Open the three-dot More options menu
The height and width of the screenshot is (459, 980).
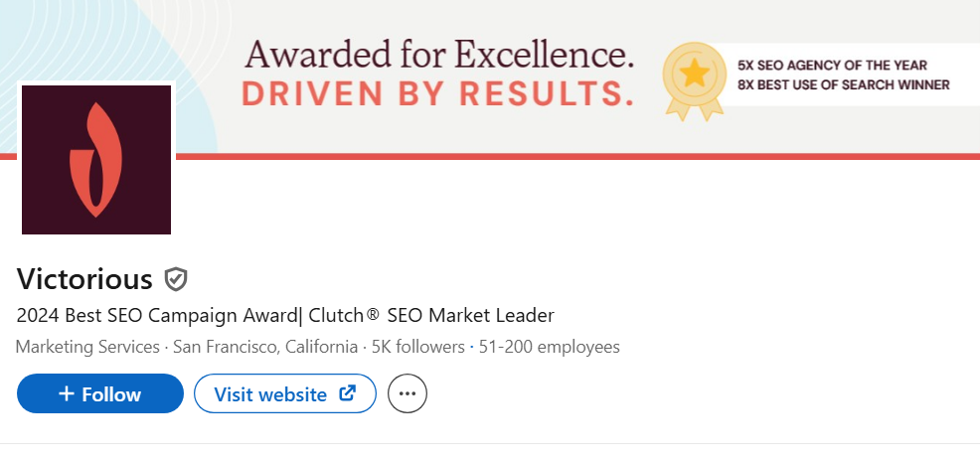pyautogui.click(x=407, y=393)
